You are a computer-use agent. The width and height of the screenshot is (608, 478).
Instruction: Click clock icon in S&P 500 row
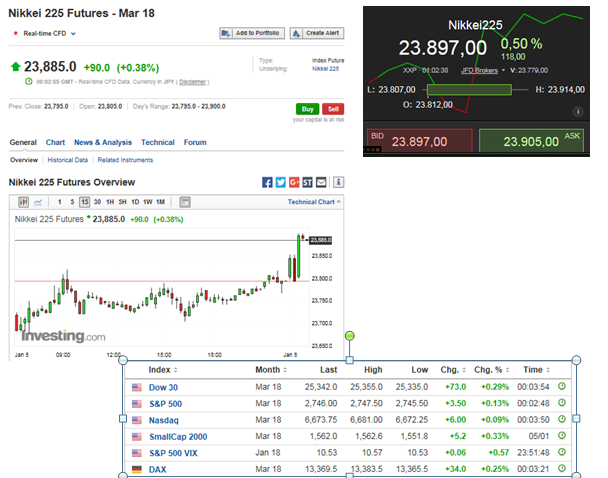pyautogui.click(x=562, y=403)
